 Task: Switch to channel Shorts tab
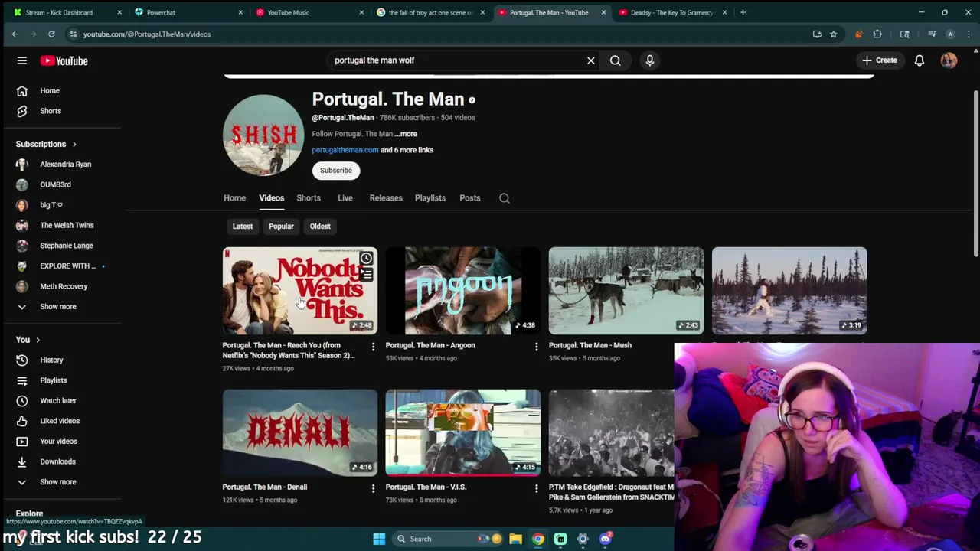[x=309, y=198]
